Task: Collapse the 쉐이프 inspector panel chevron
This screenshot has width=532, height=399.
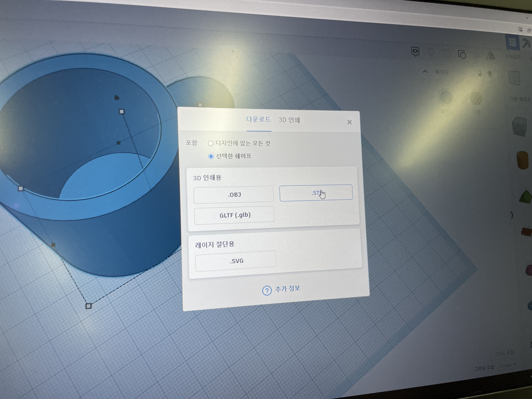Action: (x=425, y=72)
